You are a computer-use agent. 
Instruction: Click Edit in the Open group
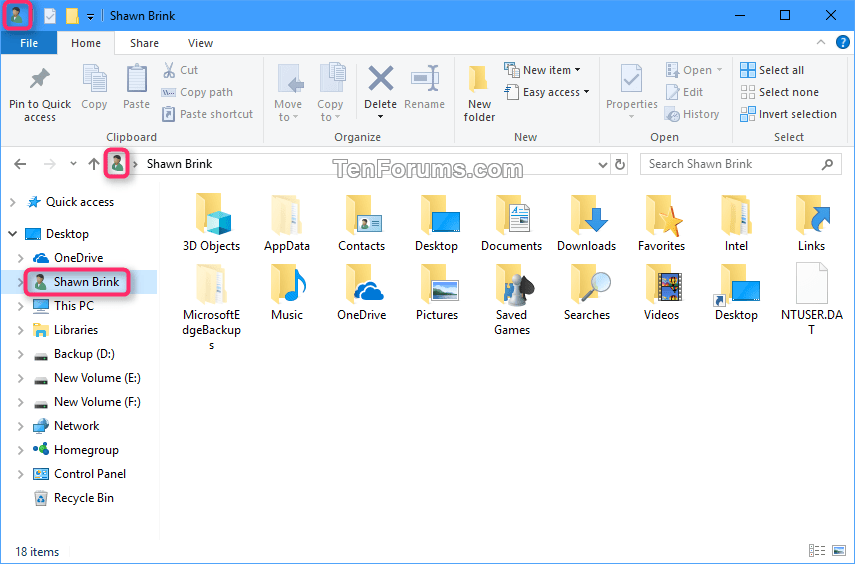coord(685,92)
